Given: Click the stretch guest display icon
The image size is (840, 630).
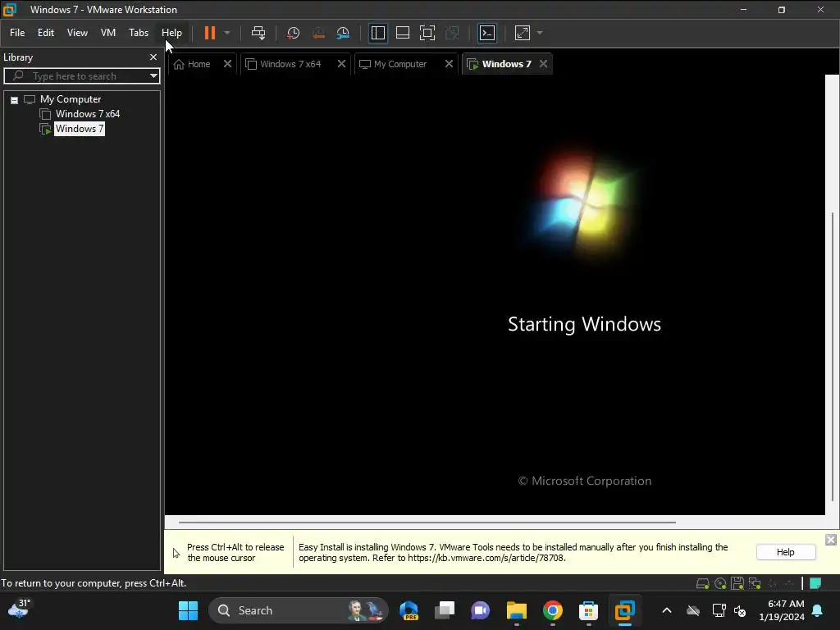Looking at the screenshot, I should point(523,33).
